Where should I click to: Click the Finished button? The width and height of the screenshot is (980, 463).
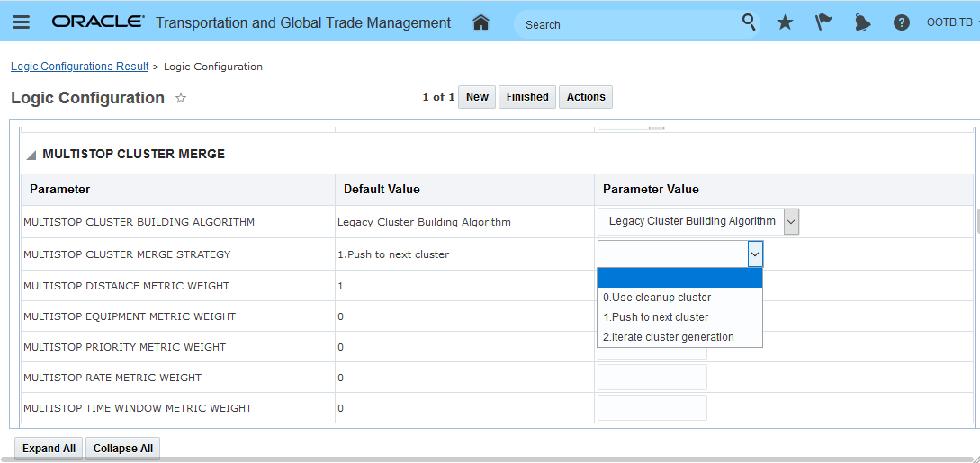click(527, 97)
